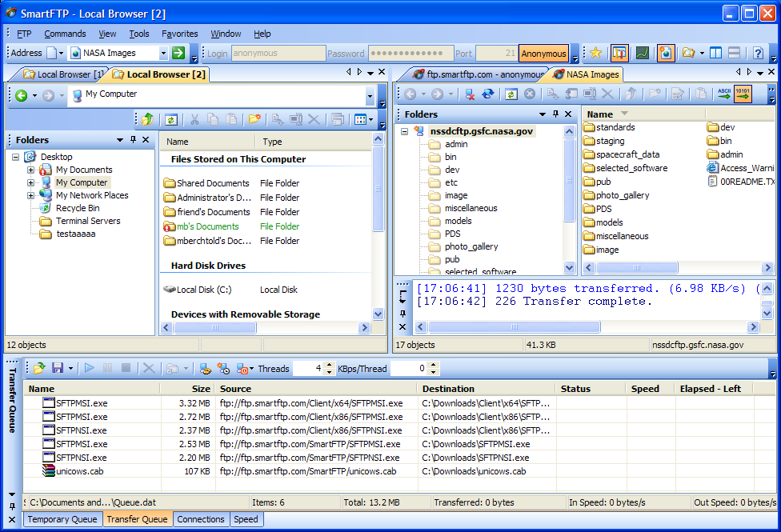Click the Binary transfer mode icon
The height and width of the screenshot is (532, 781).
pyautogui.click(x=743, y=94)
